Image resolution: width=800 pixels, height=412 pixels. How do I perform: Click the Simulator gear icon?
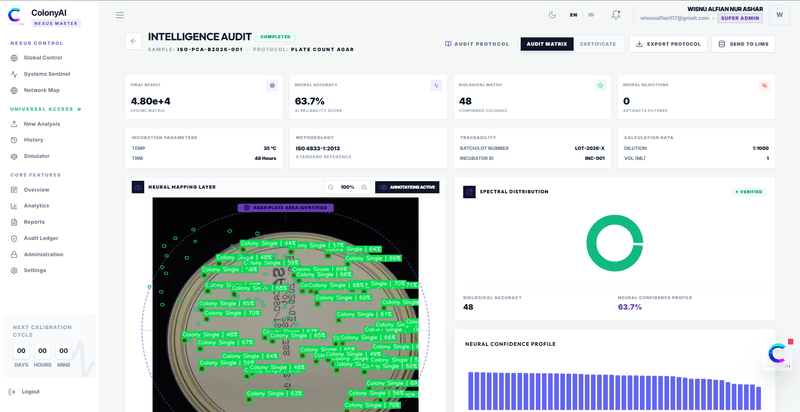point(14,156)
